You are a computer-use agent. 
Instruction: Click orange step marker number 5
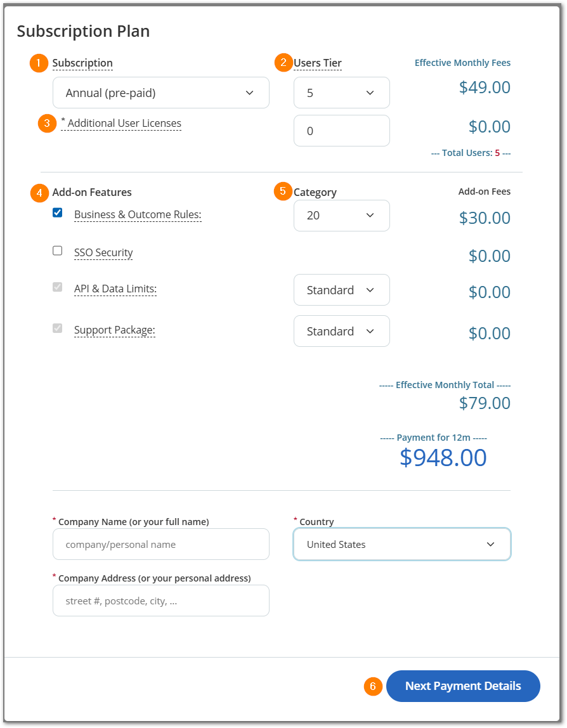point(283,192)
